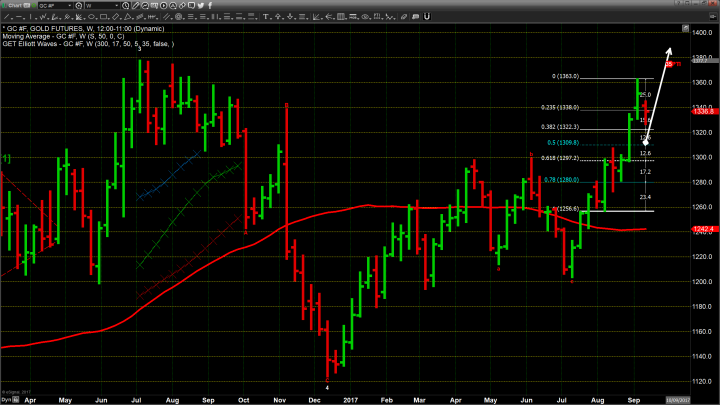720x405 pixels.
Task: Select the parallel lines tool
Action: pyautogui.click(x=167, y=17)
